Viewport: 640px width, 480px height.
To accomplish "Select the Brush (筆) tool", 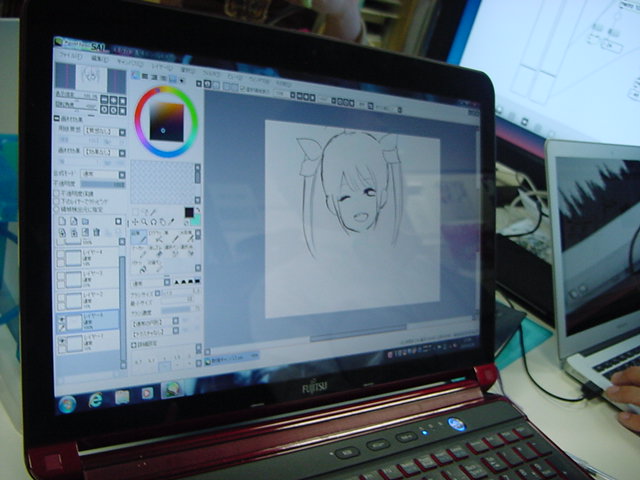I will [x=172, y=237].
